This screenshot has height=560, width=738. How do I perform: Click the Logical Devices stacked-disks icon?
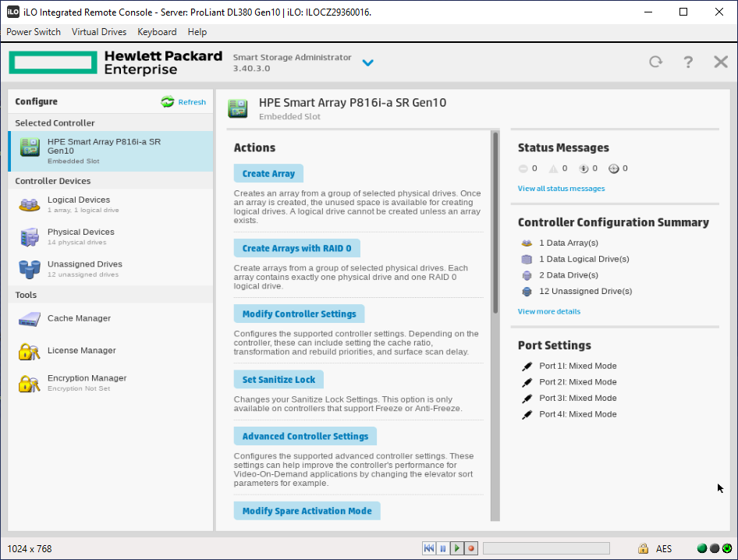point(29,205)
